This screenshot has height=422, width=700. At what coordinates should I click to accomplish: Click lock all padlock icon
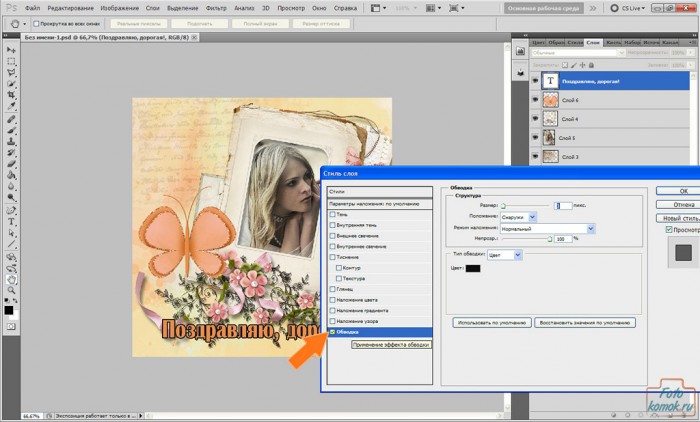point(591,65)
